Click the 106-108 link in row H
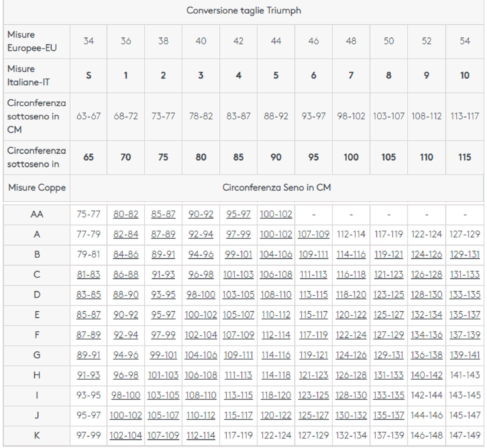Image resolution: width=487 pixels, height=448 pixels. tap(201, 375)
